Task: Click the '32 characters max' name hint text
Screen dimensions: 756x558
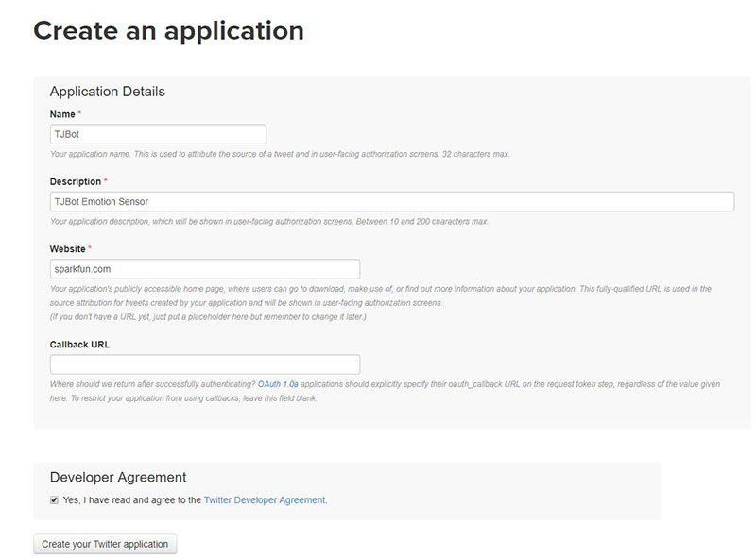Action: 476,154
